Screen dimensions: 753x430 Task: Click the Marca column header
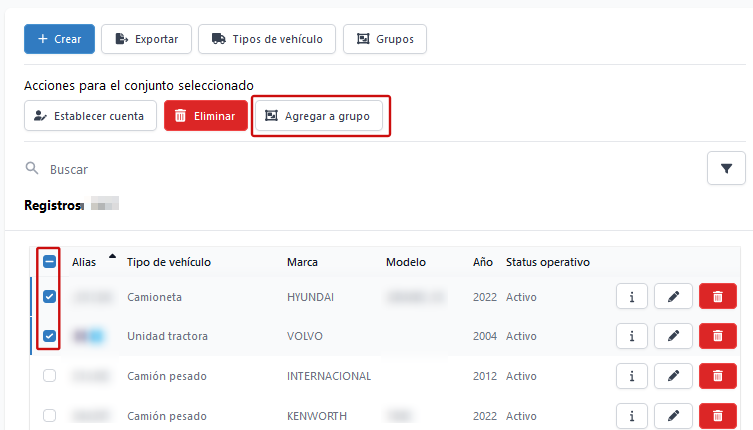[x=303, y=262]
